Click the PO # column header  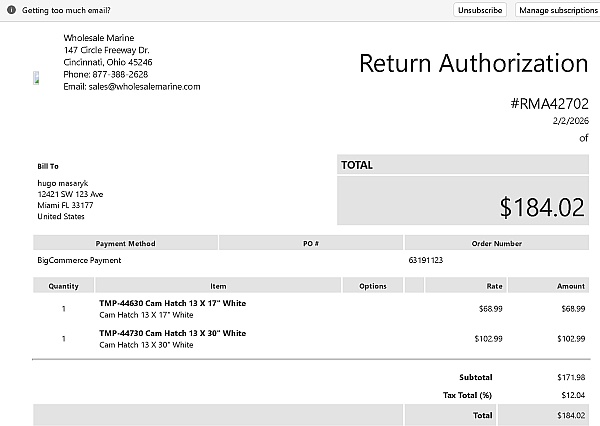tap(310, 243)
